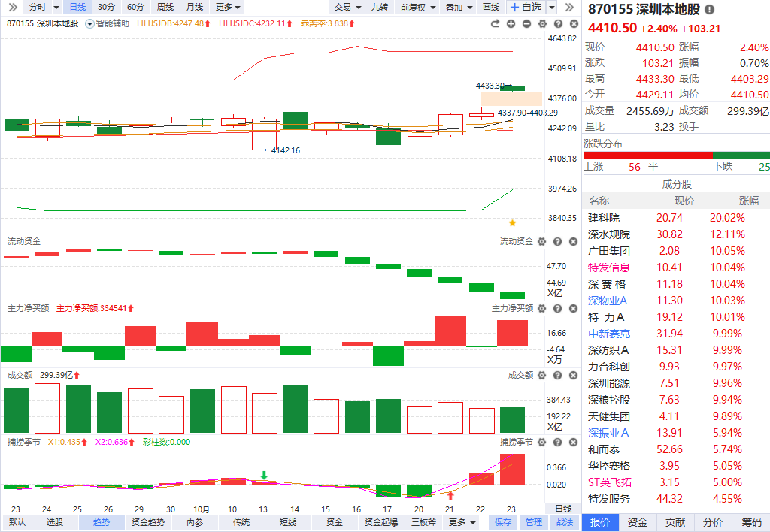Screen dimensions: 770x532
Task: Open 前复权 adjustment dropdown
Action: pyautogui.click(x=418, y=7)
